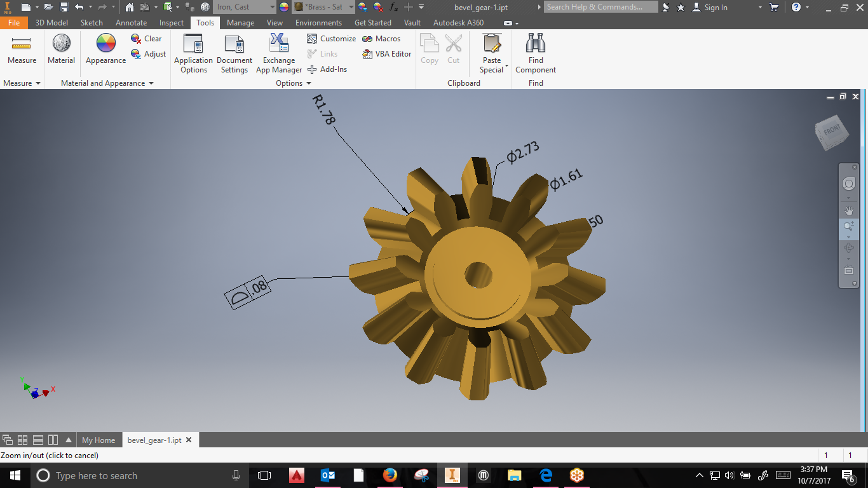Open the Get Started tab
Viewport: 868px width, 488px height.
(x=372, y=22)
